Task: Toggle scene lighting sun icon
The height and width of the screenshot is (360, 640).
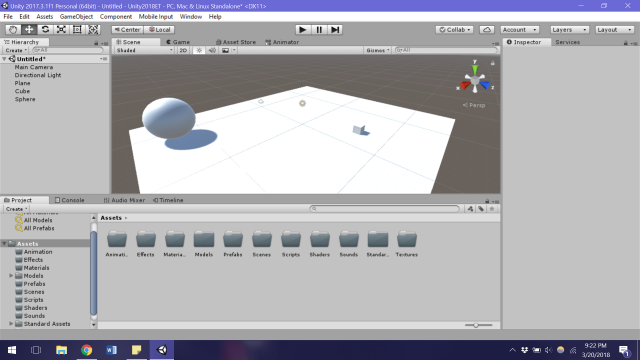Action: tap(199, 50)
